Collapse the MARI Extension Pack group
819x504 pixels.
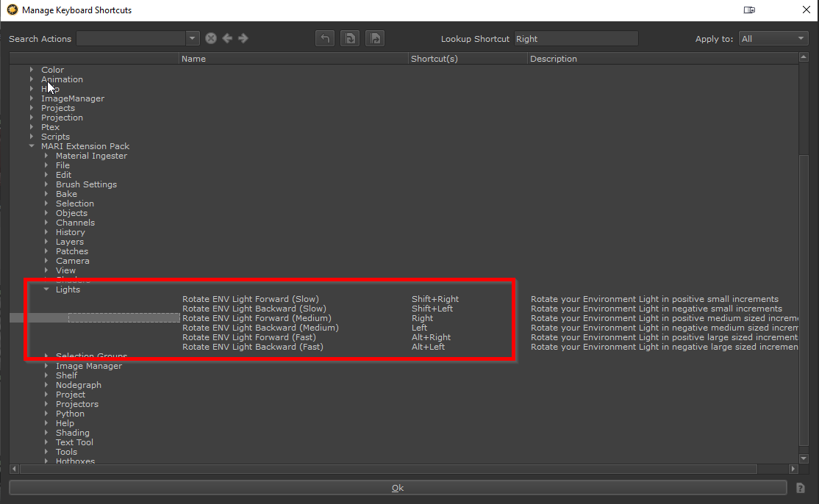(32, 146)
